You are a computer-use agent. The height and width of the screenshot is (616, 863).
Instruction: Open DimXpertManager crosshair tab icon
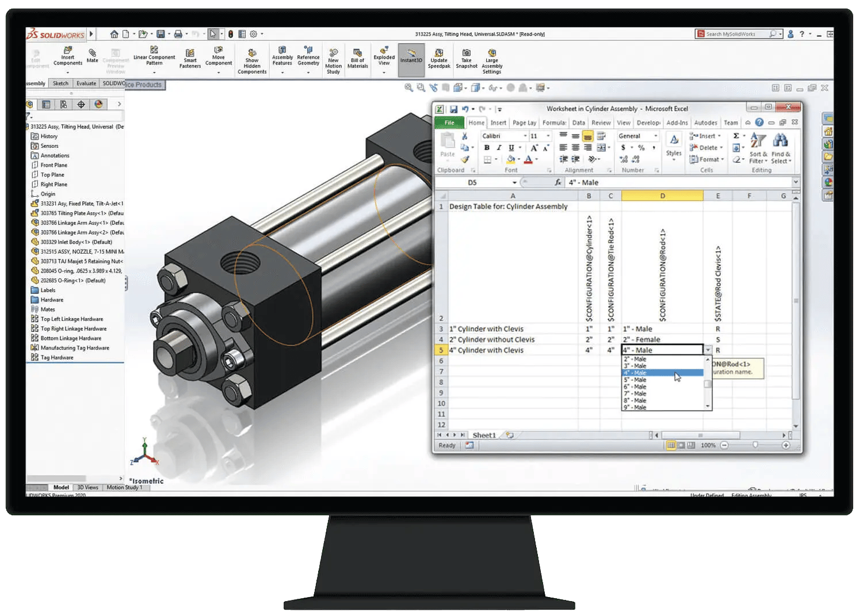pos(81,104)
